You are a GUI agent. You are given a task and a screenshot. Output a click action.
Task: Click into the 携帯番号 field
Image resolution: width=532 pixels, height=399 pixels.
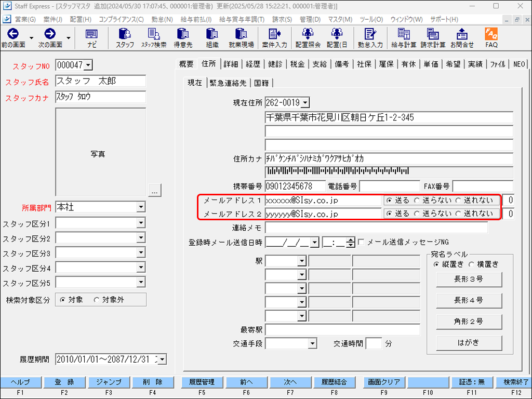295,186
